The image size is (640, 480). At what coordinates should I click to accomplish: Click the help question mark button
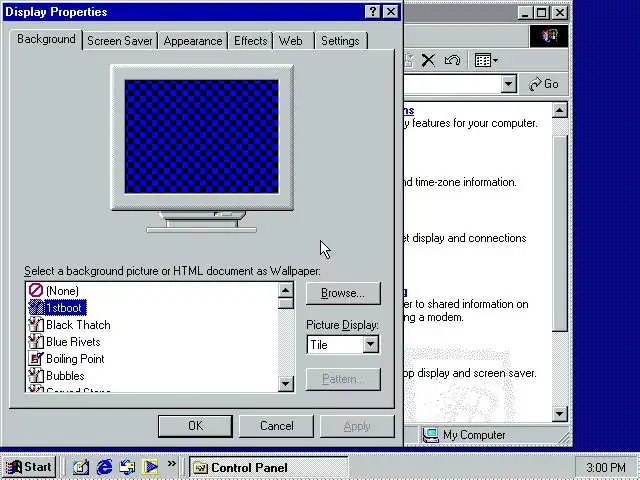[x=373, y=12]
